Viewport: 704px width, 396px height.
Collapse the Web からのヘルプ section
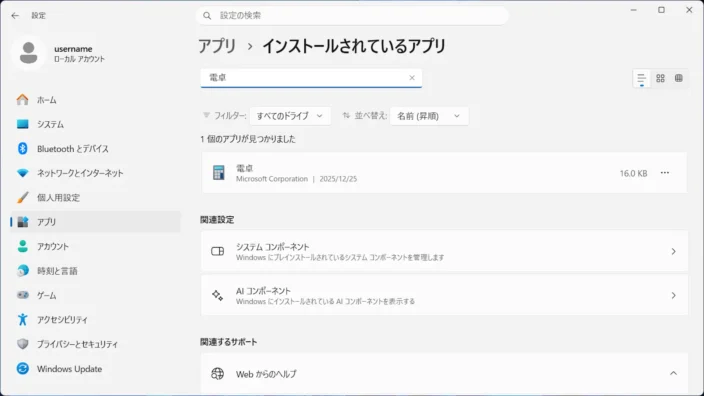coord(673,374)
